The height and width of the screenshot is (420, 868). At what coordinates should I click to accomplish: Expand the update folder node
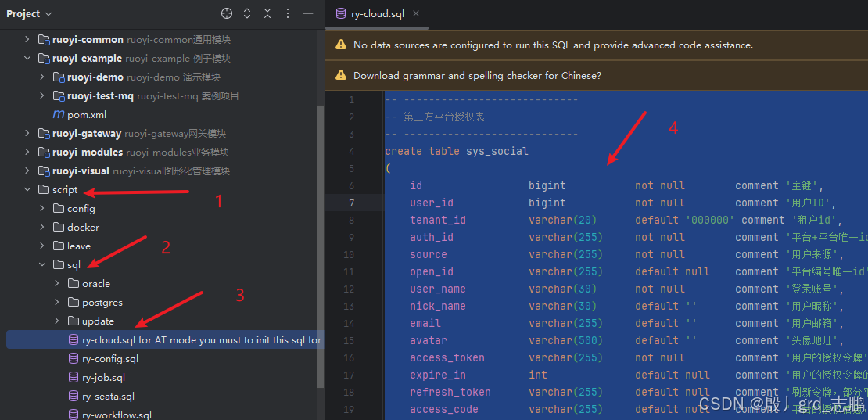coord(57,321)
